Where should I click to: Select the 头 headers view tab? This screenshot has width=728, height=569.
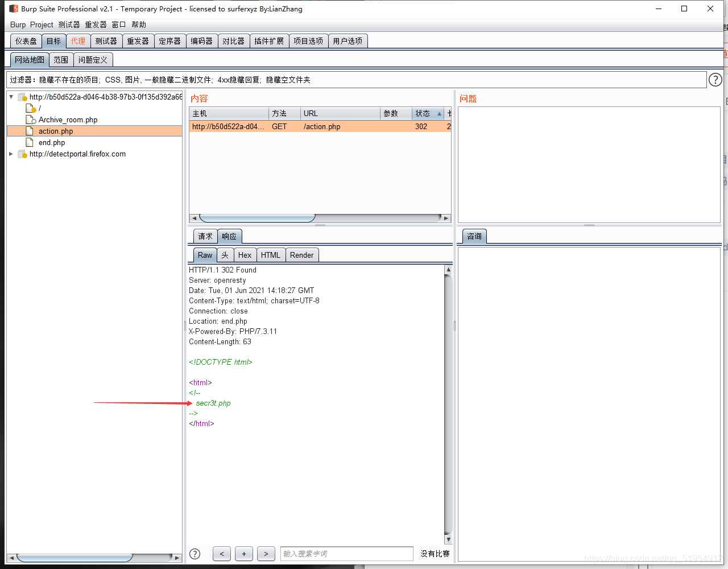click(x=225, y=255)
